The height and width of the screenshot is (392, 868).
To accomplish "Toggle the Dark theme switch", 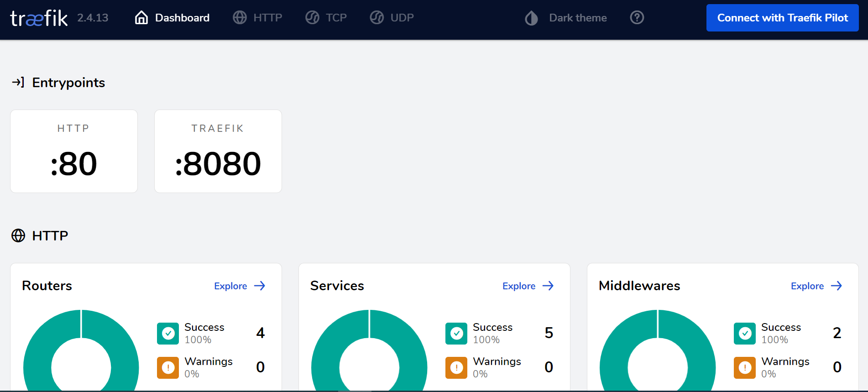I will point(566,18).
